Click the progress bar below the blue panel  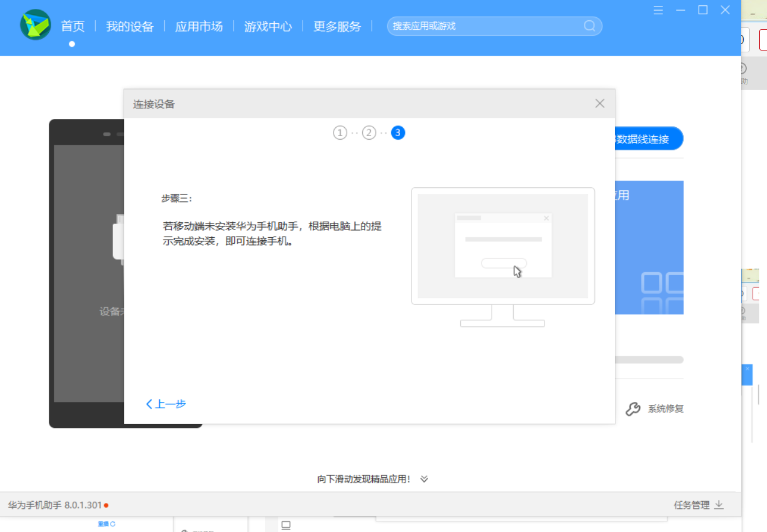[649, 360]
